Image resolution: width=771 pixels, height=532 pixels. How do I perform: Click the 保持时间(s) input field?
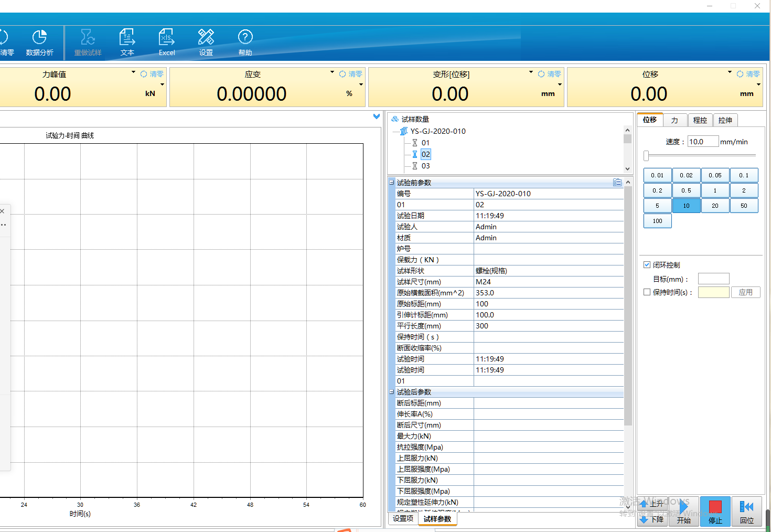(x=713, y=292)
